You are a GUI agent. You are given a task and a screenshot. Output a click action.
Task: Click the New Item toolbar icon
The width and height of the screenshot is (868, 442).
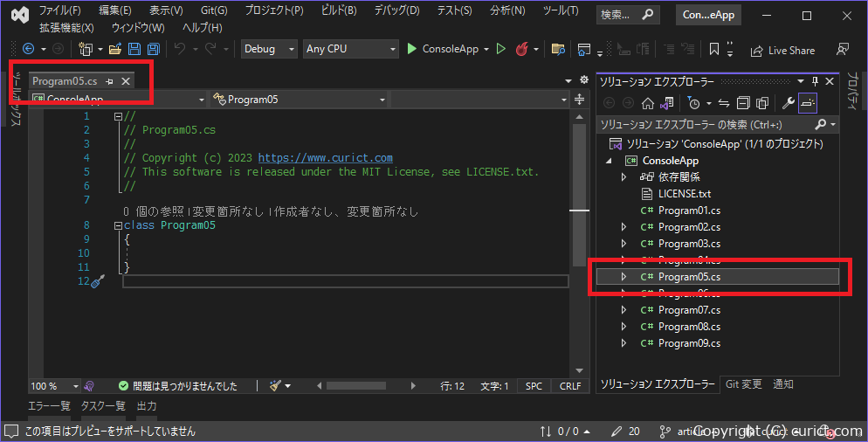coord(86,49)
